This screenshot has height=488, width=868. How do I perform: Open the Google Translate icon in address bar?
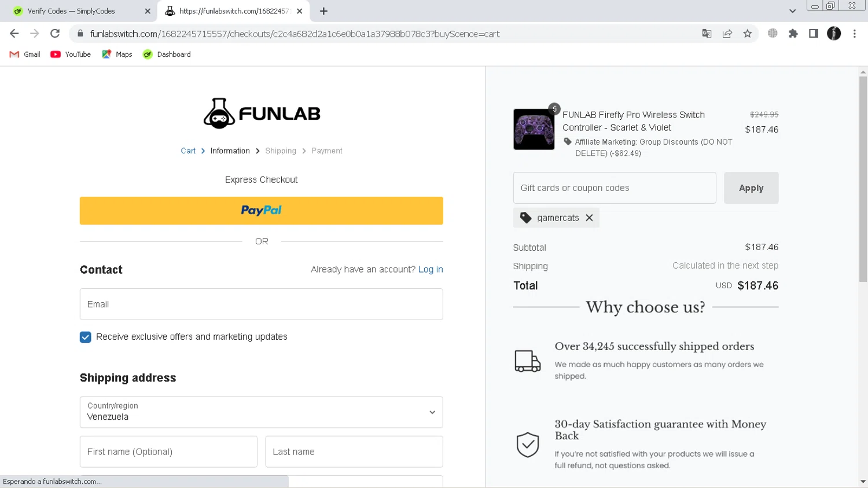click(707, 34)
